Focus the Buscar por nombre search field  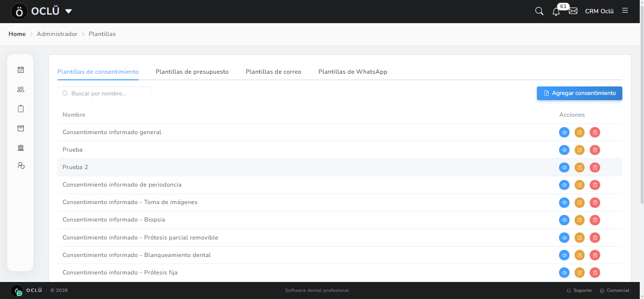(x=104, y=94)
